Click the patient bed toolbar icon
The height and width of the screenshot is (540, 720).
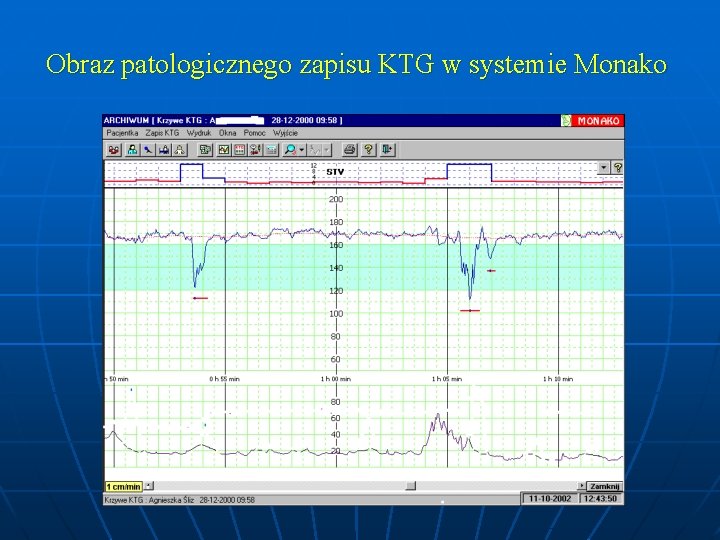pyautogui.click(x=164, y=150)
